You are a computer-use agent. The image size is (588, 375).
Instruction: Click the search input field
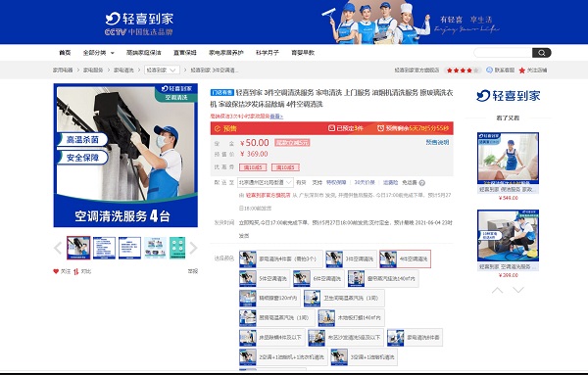click(503, 53)
